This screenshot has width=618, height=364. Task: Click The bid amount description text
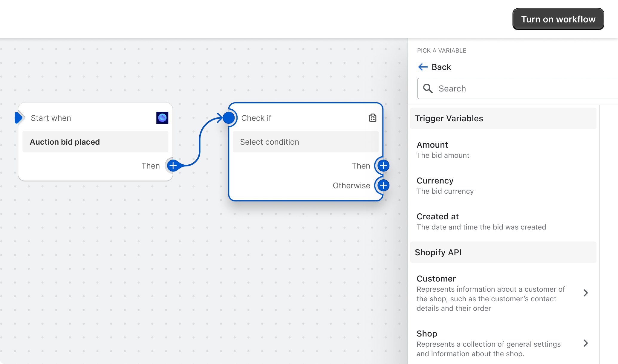pos(443,155)
